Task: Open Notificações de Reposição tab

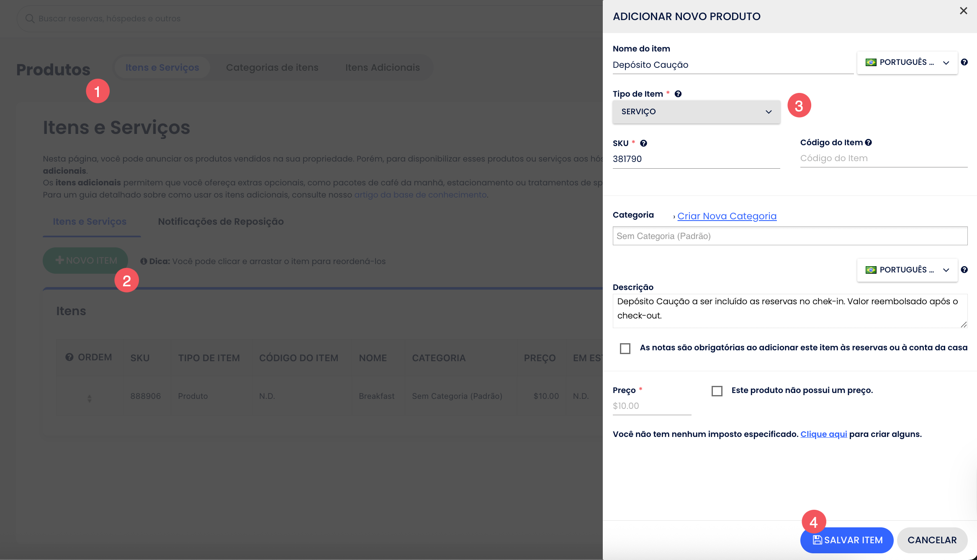Action: (x=221, y=222)
